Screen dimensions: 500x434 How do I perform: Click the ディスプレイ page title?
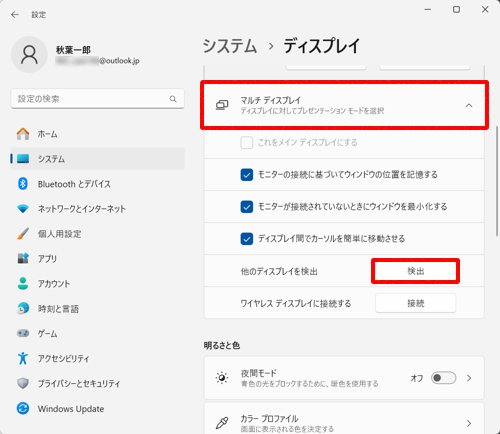click(x=322, y=46)
